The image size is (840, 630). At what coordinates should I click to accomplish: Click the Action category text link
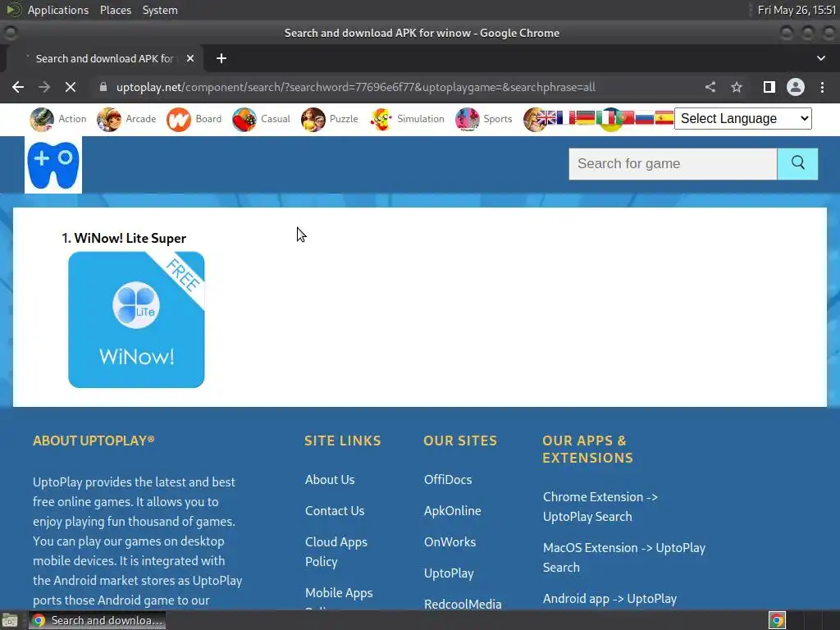(x=72, y=119)
